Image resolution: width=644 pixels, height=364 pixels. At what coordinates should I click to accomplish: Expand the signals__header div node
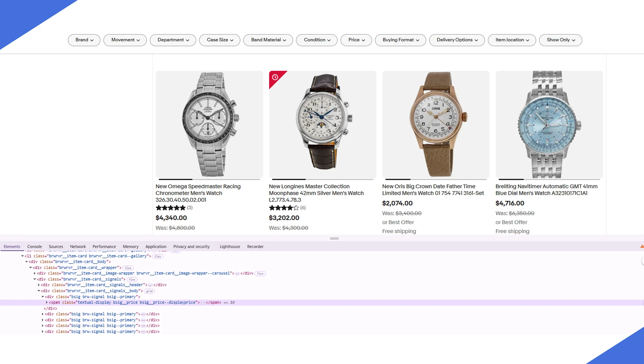(x=39, y=285)
